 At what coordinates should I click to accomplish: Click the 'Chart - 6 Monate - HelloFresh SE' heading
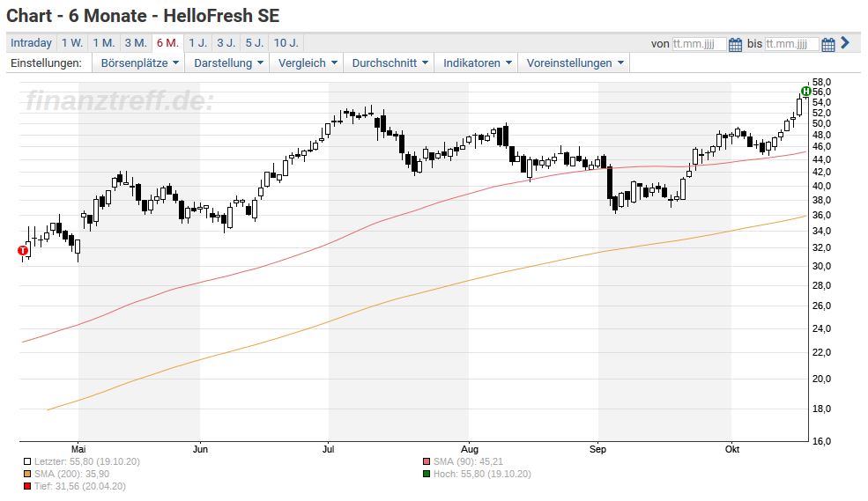[143, 16]
